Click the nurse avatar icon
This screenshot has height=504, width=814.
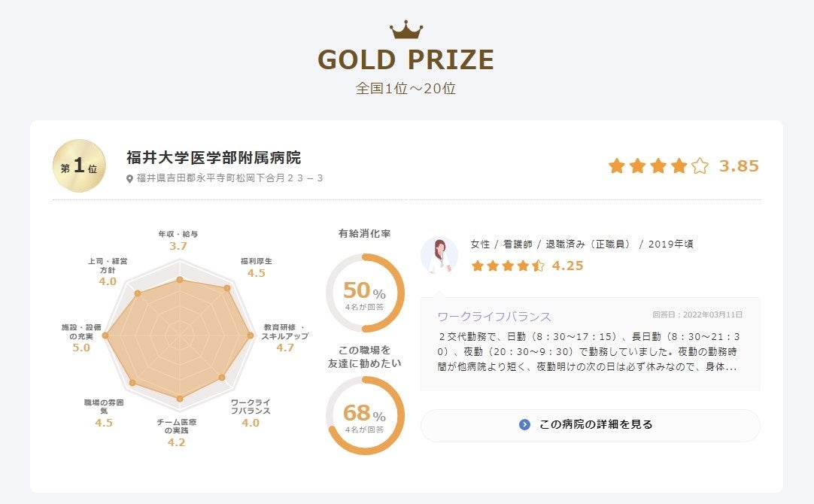439,255
